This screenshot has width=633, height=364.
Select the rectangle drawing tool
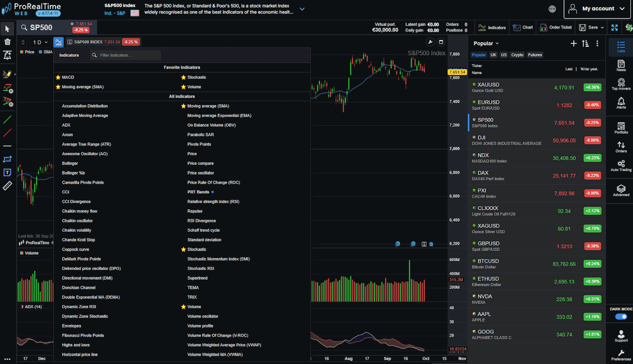(x=7, y=159)
